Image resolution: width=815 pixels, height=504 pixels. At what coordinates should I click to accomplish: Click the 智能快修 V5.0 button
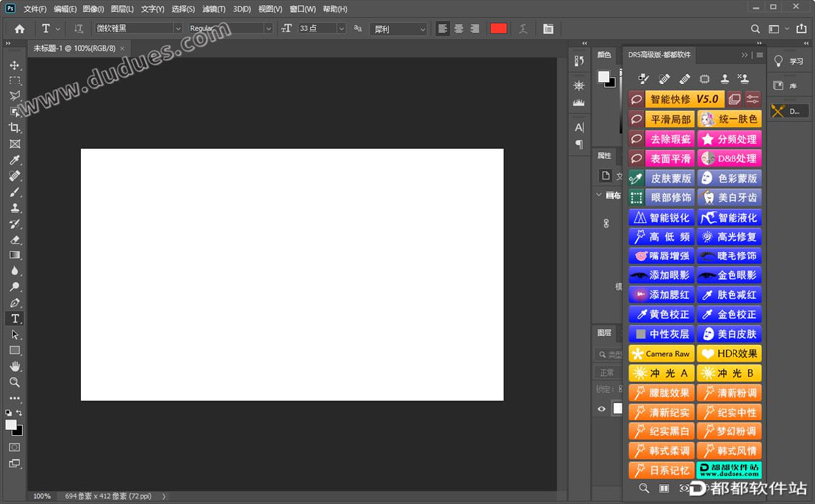684,99
